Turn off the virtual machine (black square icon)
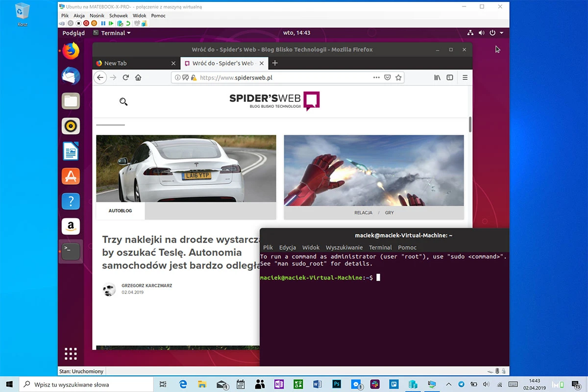The height and width of the screenshot is (392, 588). [x=78, y=23]
